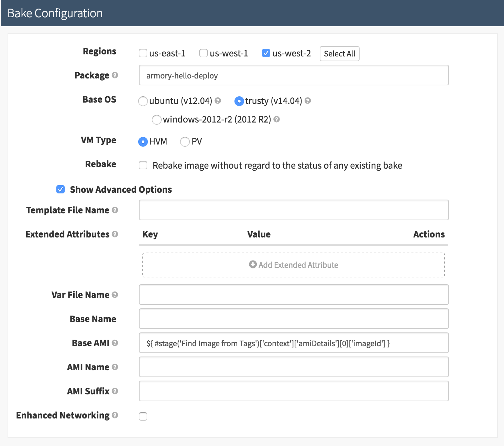This screenshot has width=504, height=446.
Task: Uncheck the us-west-2 region checkbox
Action: tap(266, 53)
